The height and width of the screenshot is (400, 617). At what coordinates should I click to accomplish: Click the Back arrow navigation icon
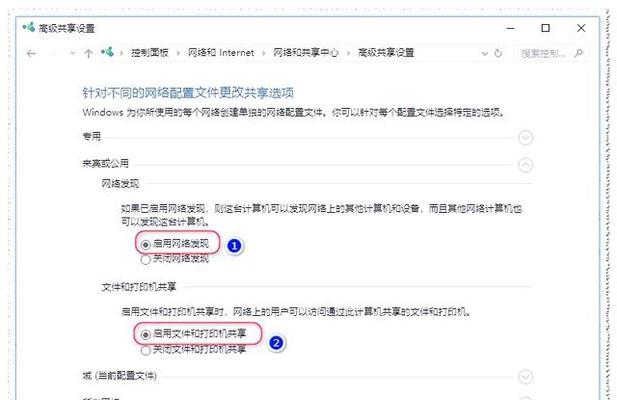(x=31, y=53)
